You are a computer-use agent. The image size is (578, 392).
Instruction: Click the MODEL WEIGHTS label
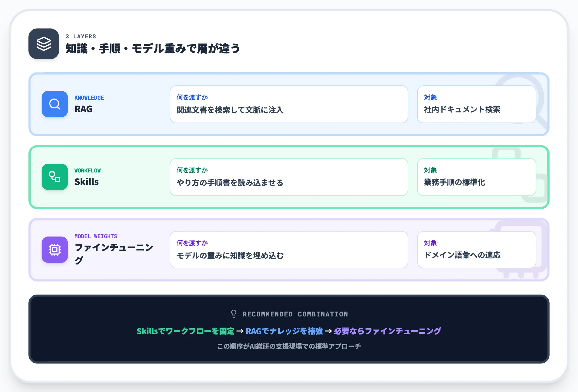96,236
